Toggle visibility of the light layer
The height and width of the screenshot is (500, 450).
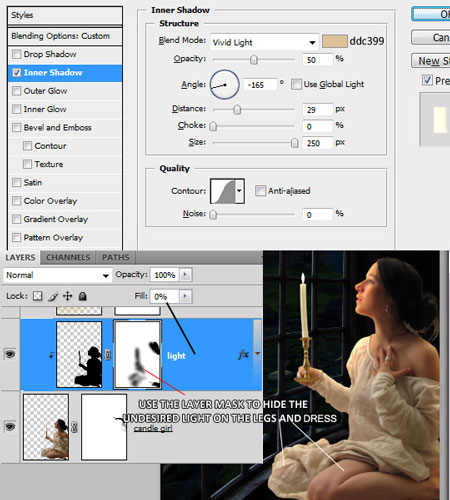(x=10, y=354)
